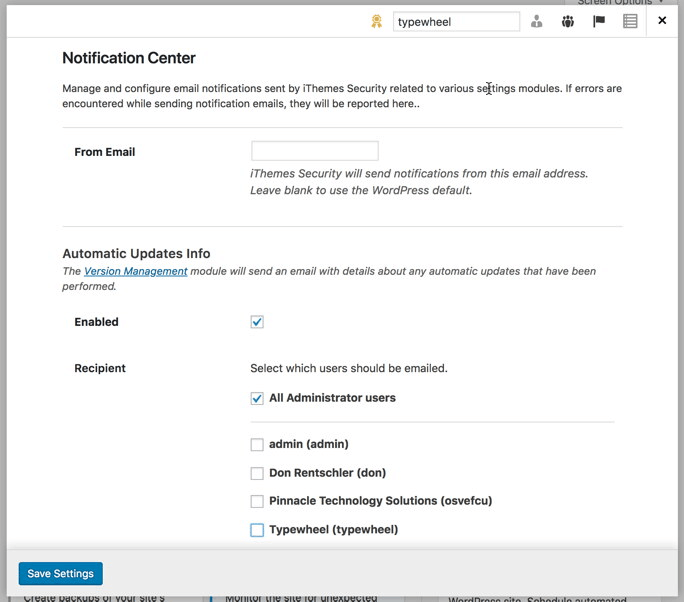Click the gold award ribbon icon
This screenshot has height=602, width=684.
(376, 21)
